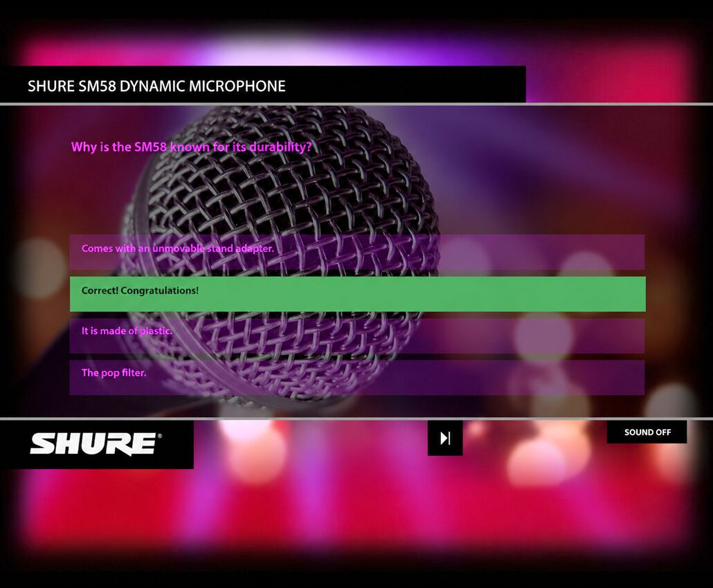This screenshot has width=713, height=588.
Task: Click the skip-forward next icon
Action: (445, 438)
